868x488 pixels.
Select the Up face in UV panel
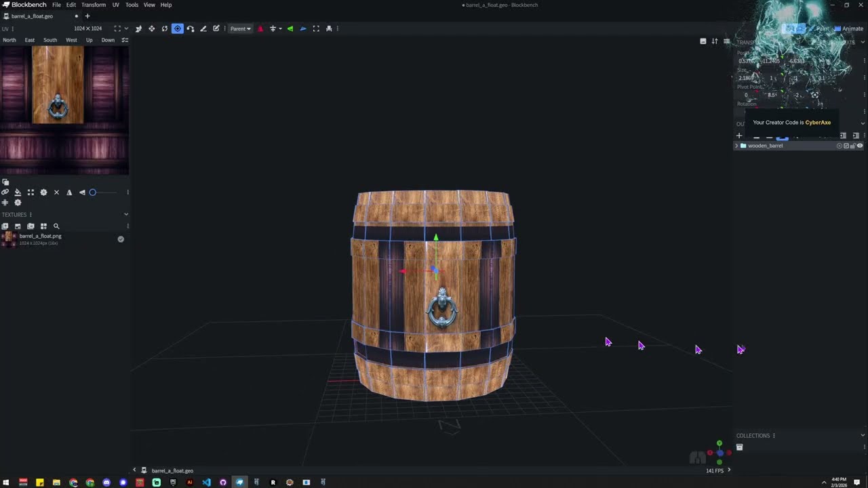tap(89, 40)
